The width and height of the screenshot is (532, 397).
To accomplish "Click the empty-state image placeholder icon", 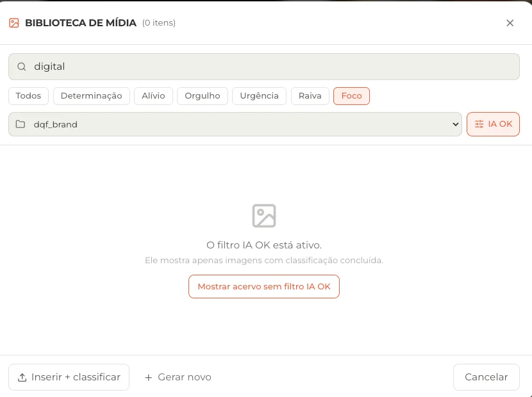I will 264,216.
